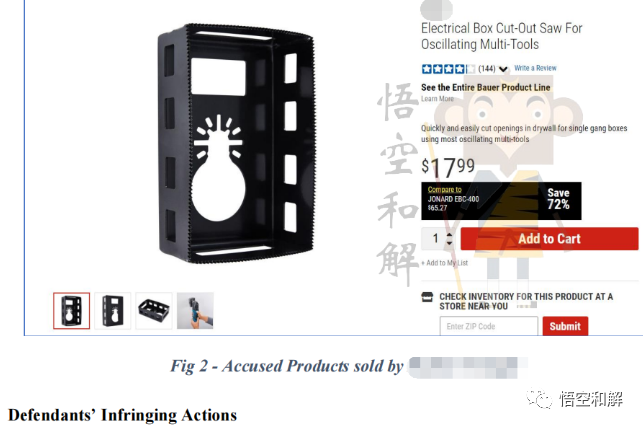Click the Save 72% price comparison banner
The width and height of the screenshot is (643, 427).
coord(501,201)
